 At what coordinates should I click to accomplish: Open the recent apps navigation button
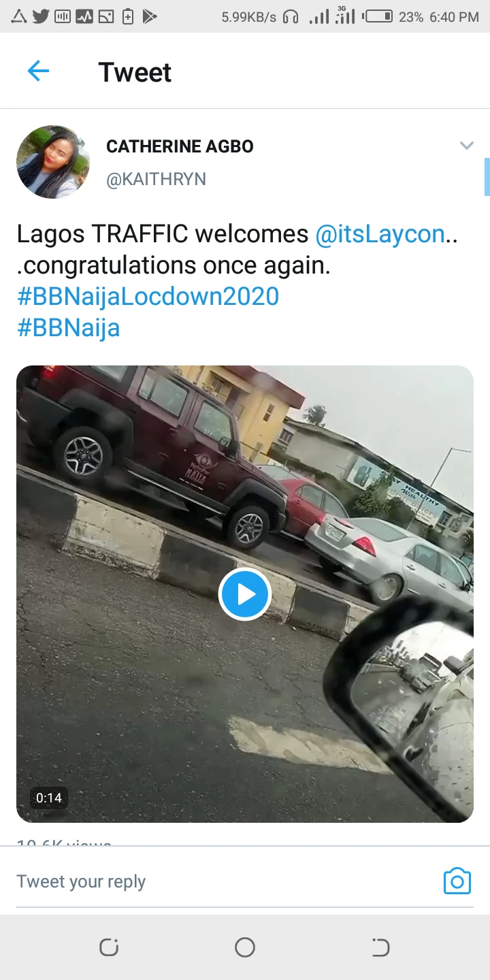[x=109, y=947]
